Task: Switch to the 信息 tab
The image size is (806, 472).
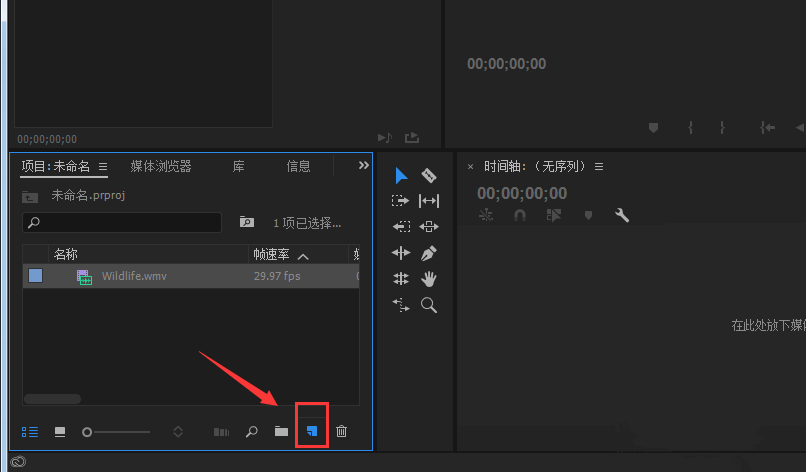Action: [298, 167]
